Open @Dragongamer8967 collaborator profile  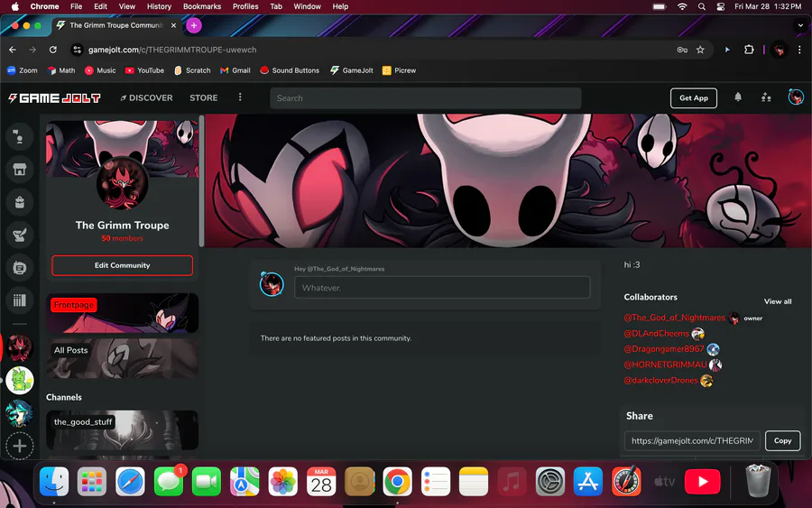tap(664, 348)
